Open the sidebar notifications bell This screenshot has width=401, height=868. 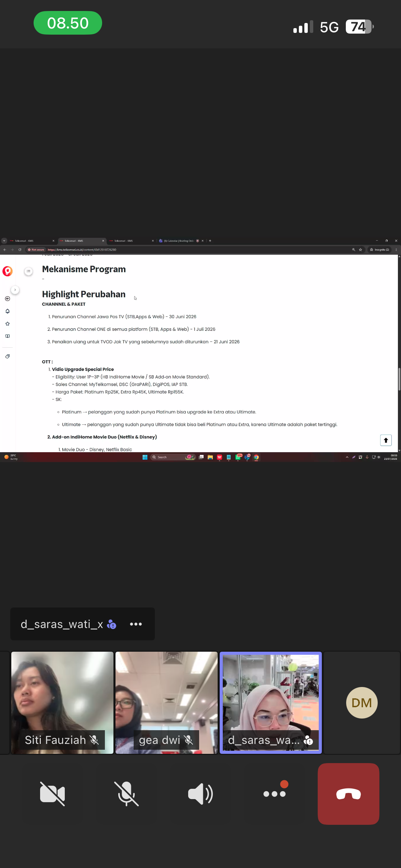pos(8,311)
